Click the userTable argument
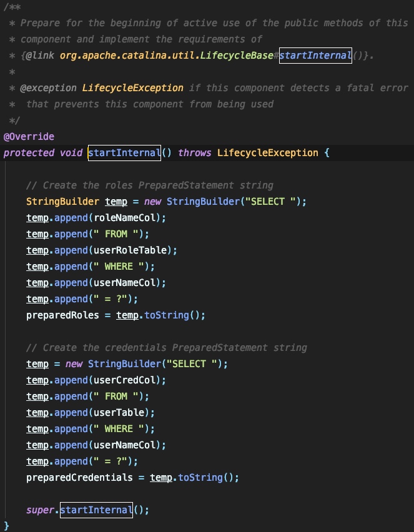 click(x=119, y=413)
